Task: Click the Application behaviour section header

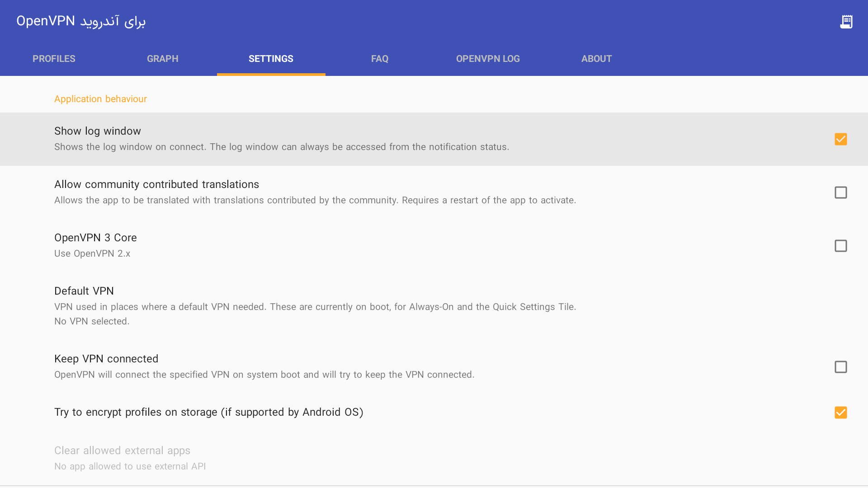Action: (100, 99)
